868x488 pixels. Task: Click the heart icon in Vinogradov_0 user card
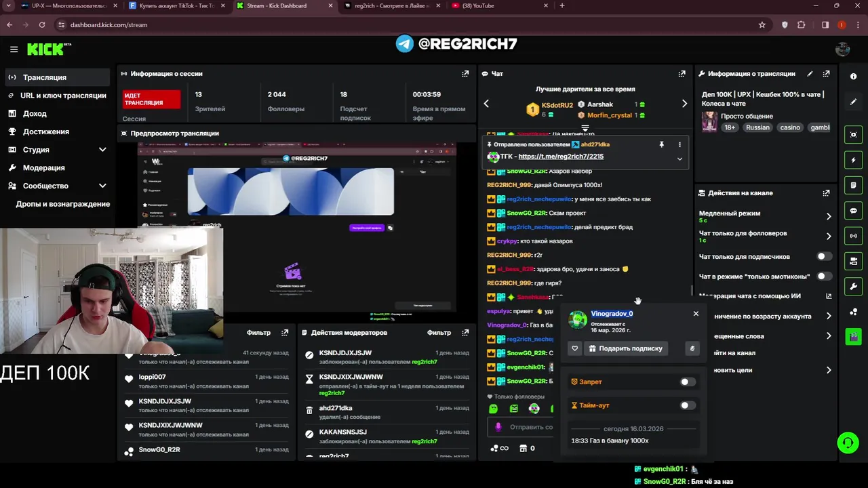[x=574, y=348]
